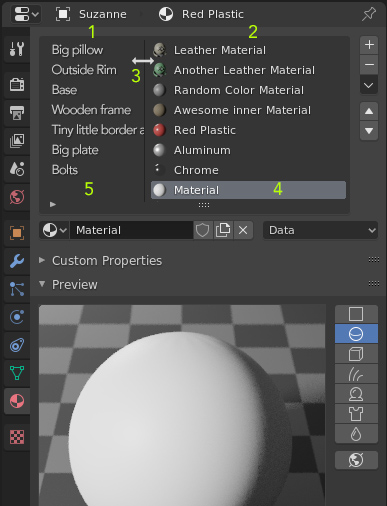387x506 pixels.
Task: Remove material slot with minus button
Action: point(369,64)
